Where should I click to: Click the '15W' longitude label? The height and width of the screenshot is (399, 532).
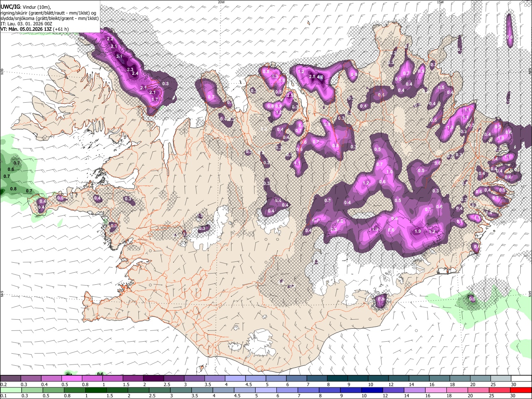(x=440, y=2)
